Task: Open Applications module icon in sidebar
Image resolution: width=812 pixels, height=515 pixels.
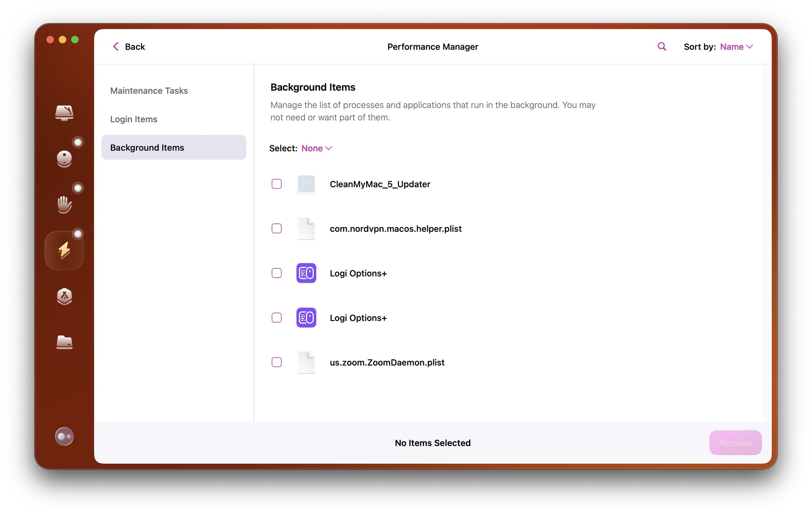Action: pos(64,296)
